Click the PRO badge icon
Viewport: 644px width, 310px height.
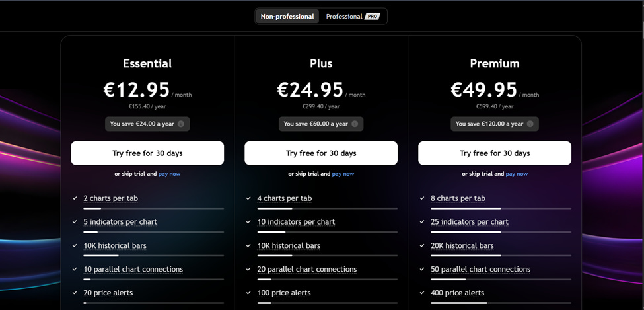(372, 17)
